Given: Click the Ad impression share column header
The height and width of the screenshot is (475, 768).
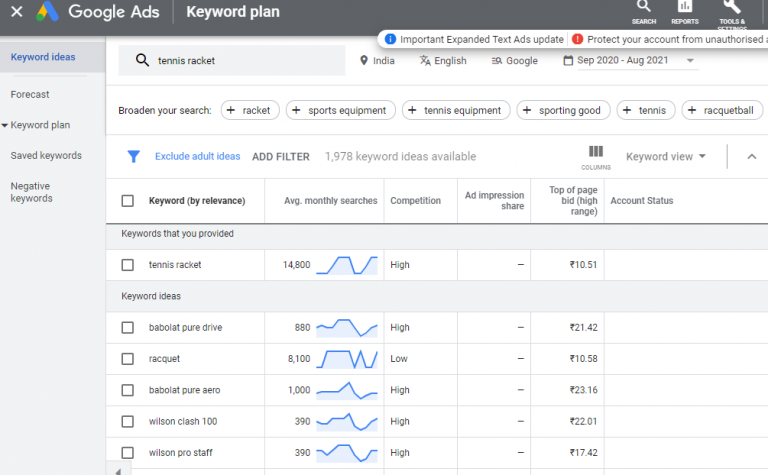Looking at the screenshot, I should click(494, 201).
